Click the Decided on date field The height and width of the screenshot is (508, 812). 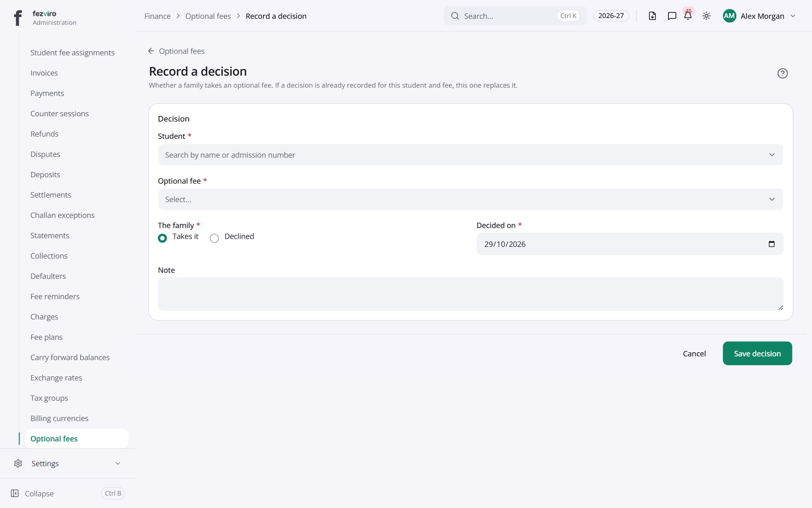click(x=630, y=244)
